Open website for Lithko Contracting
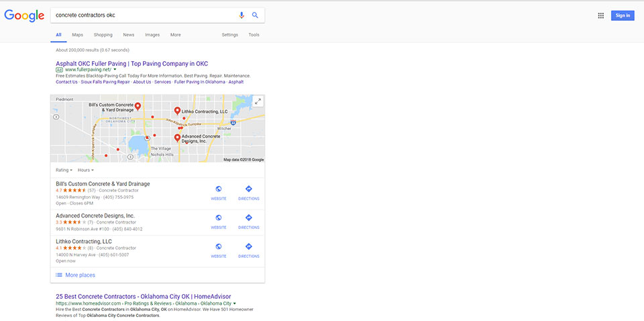The height and width of the screenshot is (321, 644). click(219, 250)
